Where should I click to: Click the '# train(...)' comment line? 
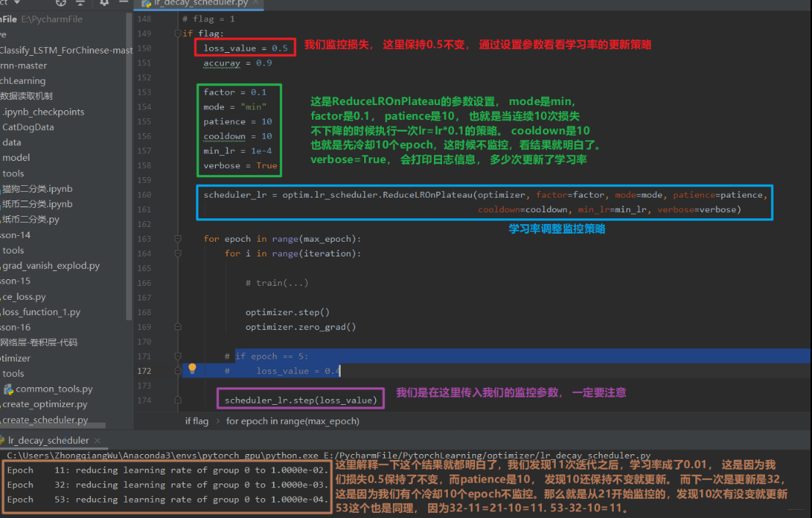pyautogui.click(x=277, y=283)
